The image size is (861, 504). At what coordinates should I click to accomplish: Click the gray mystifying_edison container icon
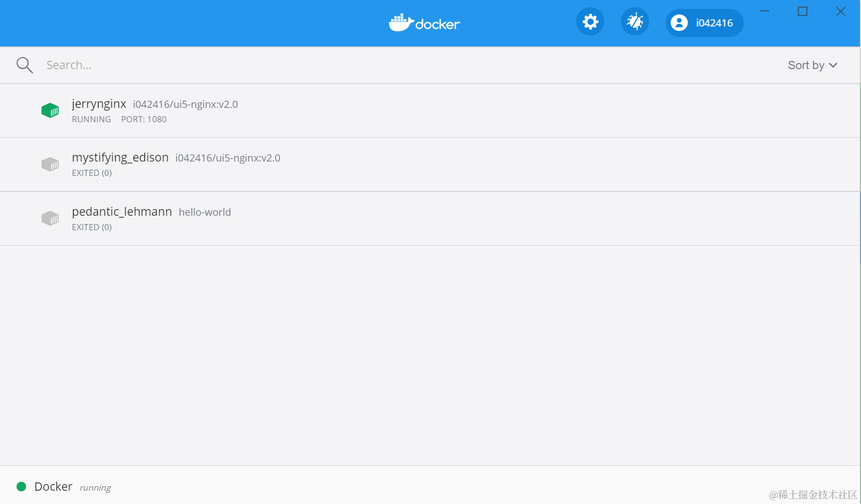(x=50, y=164)
